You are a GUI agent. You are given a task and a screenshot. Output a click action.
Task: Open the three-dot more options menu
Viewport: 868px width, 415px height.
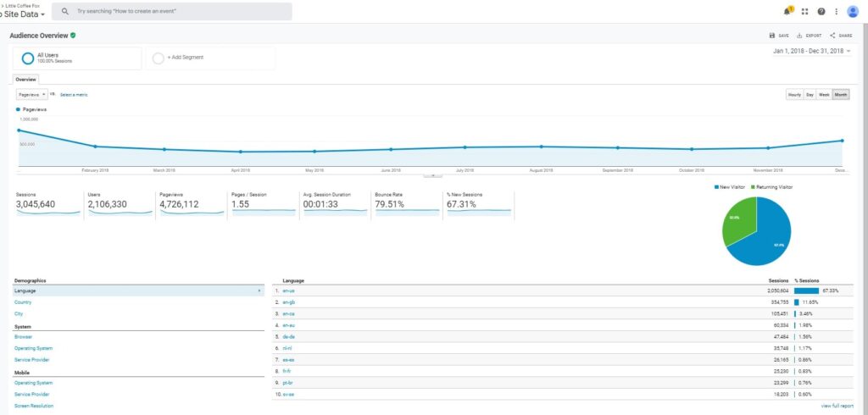pyautogui.click(x=837, y=11)
